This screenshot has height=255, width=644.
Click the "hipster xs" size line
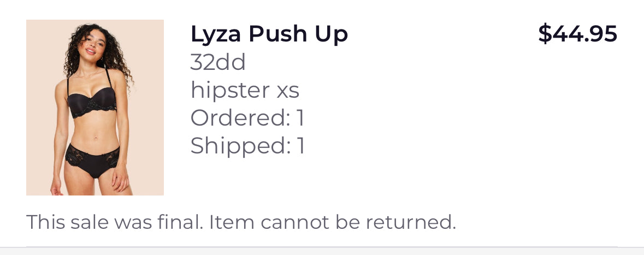click(245, 90)
